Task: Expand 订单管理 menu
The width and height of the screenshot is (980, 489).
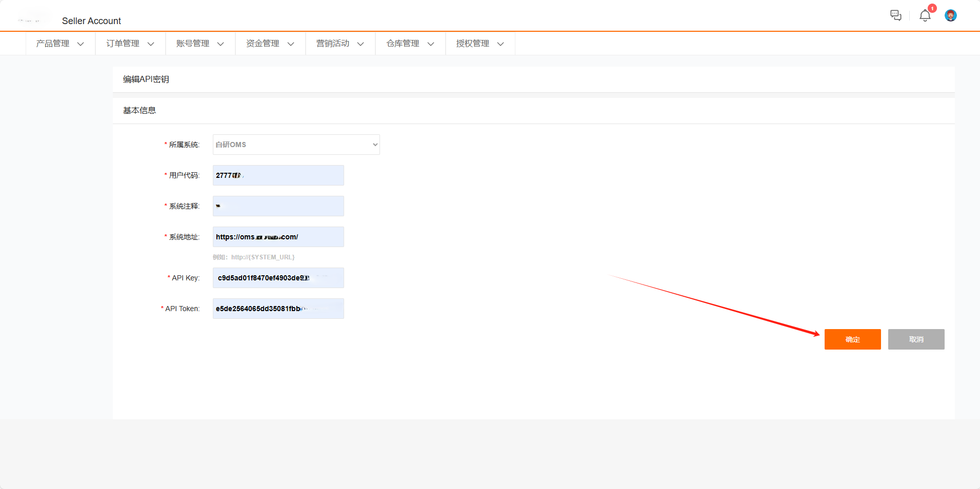Action: click(130, 44)
